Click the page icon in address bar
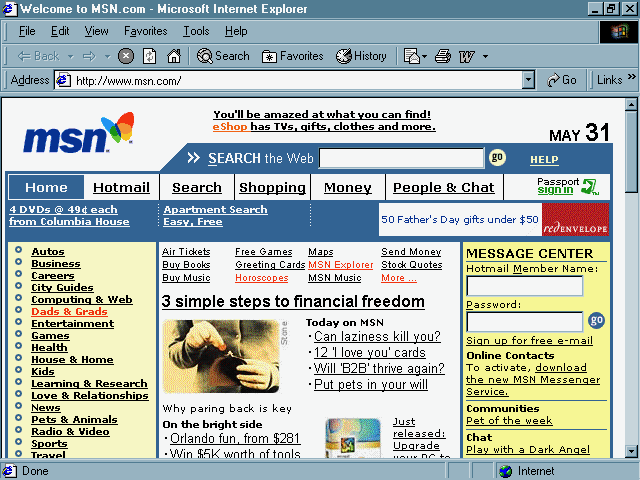 [x=63, y=80]
